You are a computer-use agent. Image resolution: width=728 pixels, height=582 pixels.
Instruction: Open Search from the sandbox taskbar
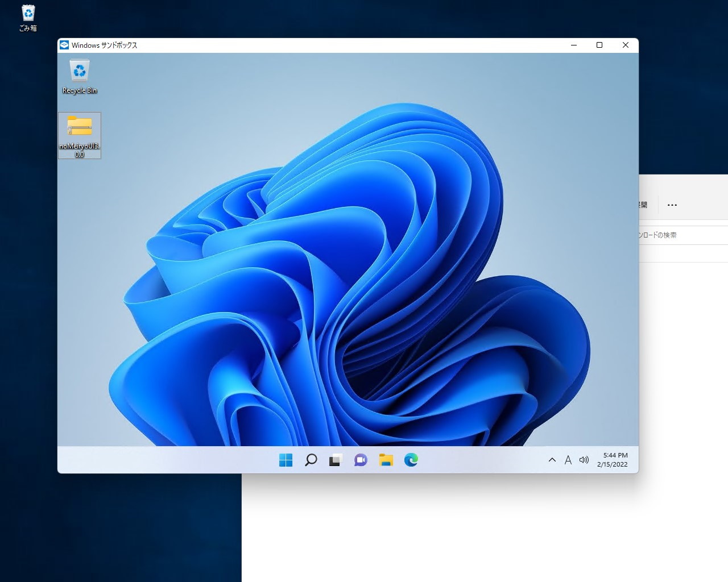point(311,460)
